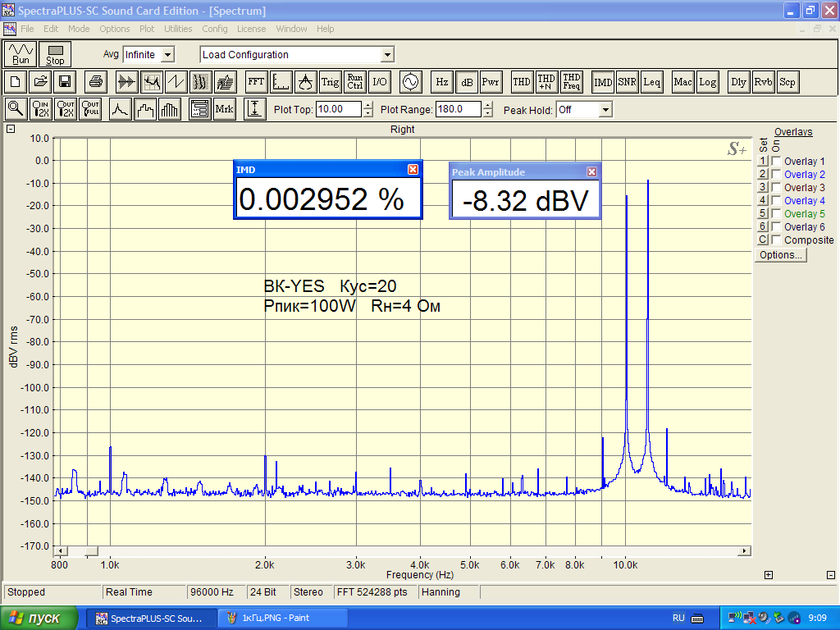Increase Plot Top with up arrow
Viewport: 840px width, 630px height.
tap(368, 106)
